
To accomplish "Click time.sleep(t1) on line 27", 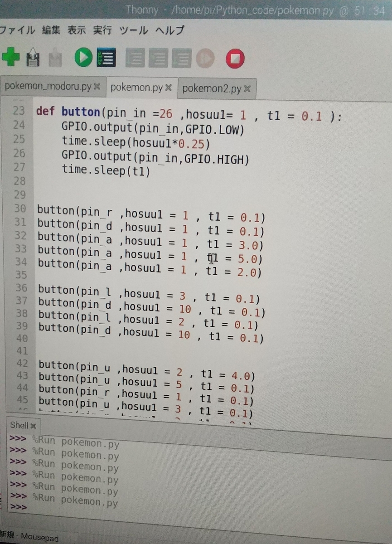I will 106,171.
